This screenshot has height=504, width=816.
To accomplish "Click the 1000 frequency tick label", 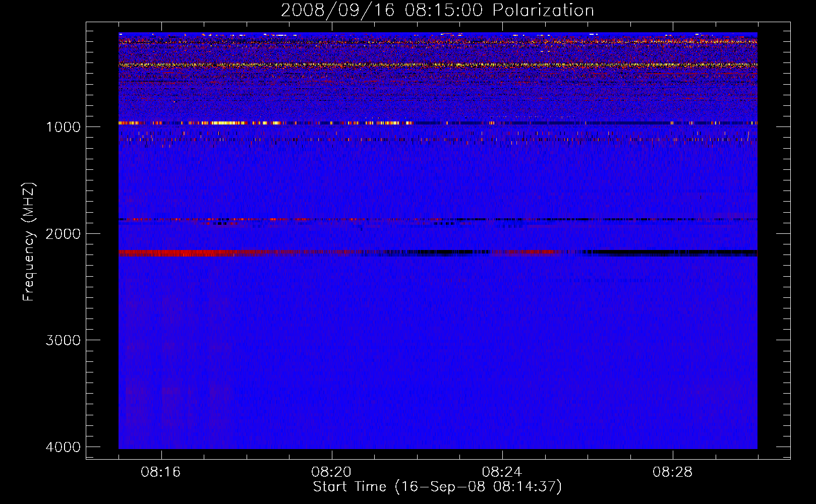I will tap(63, 127).
